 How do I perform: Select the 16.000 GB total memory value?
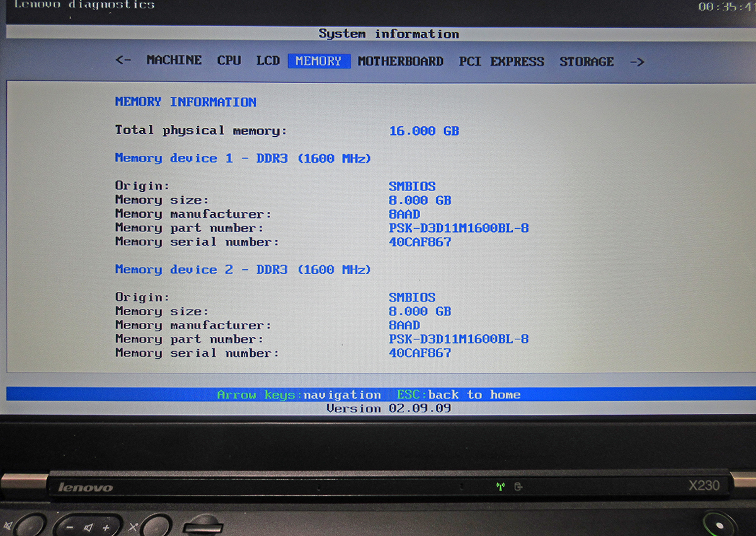[424, 131]
